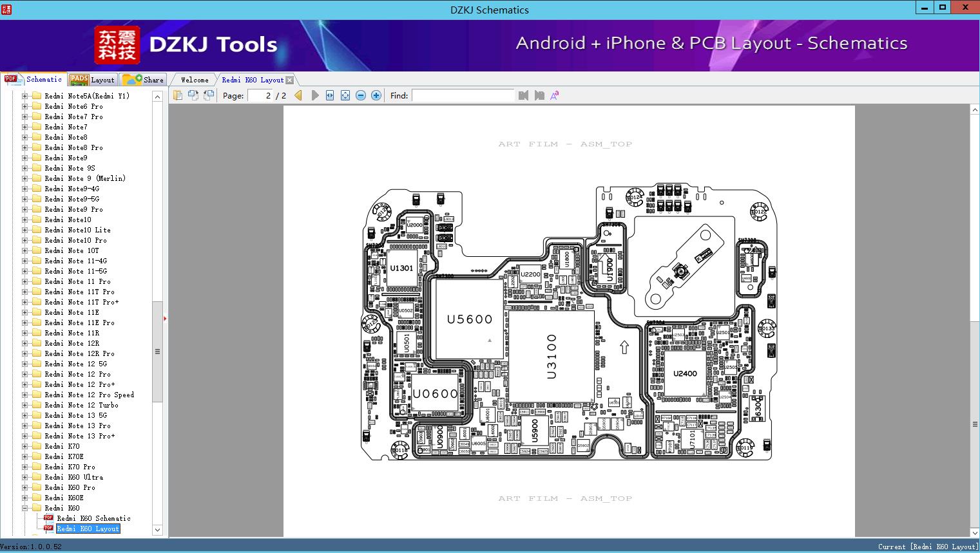
Task: Click the fit-page icon in the toolbar
Action: click(345, 95)
